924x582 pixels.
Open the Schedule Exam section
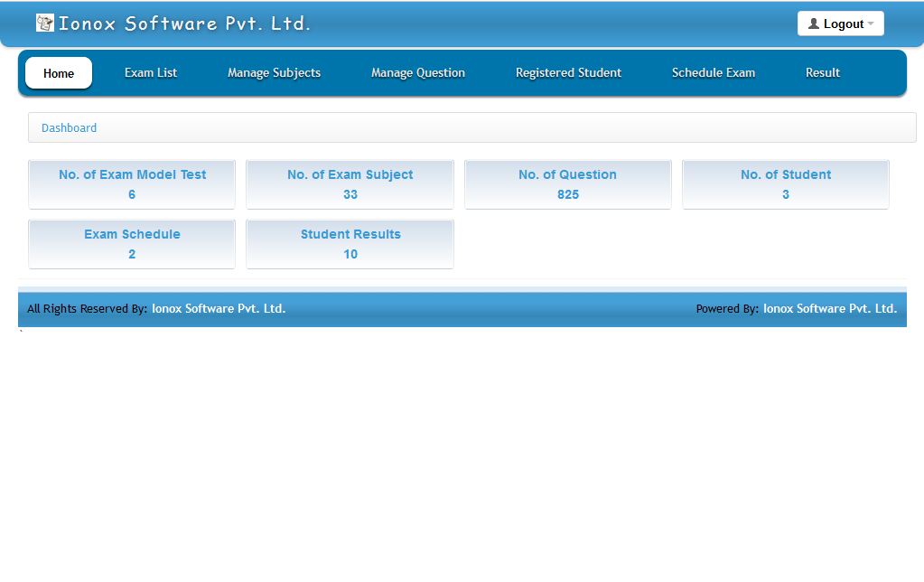click(x=714, y=73)
